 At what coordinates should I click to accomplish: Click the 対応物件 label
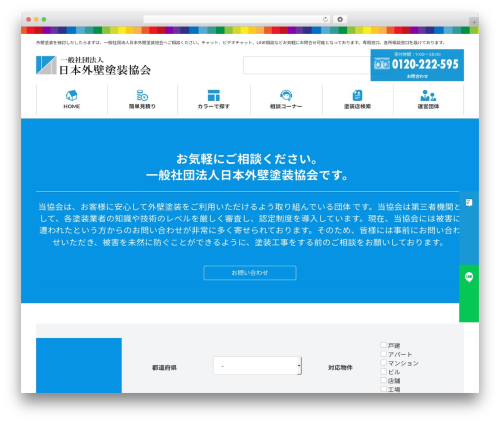pyautogui.click(x=340, y=368)
